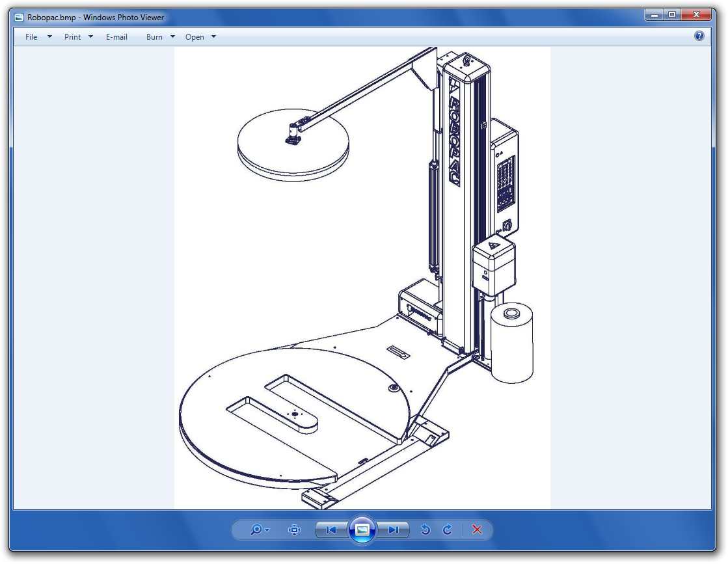Screen dimensions: 728x564
Task: Open the Burn menu
Action: (x=154, y=37)
